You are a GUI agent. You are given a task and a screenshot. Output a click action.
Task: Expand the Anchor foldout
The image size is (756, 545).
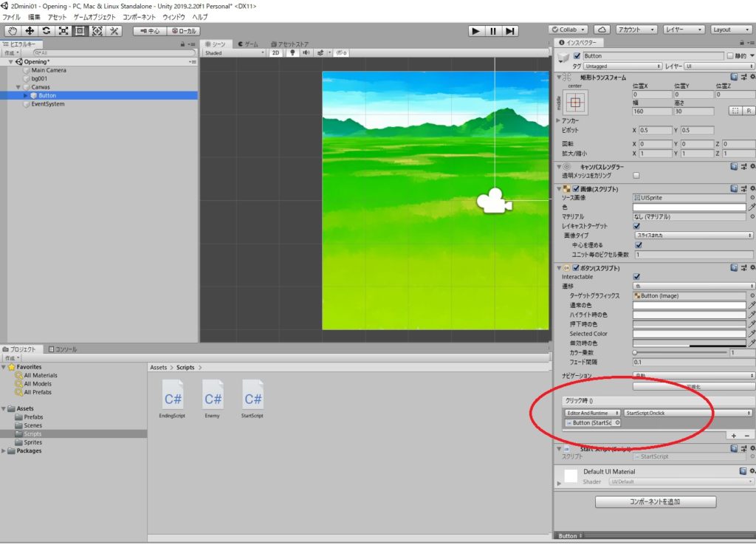pos(559,120)
